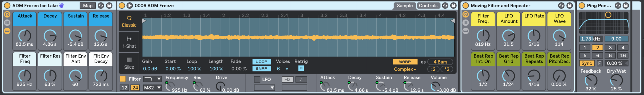This screenshot has width=644, height=95.
Task: Click the filter handle in Ping Pong display
Action: (x=608, y=15)
